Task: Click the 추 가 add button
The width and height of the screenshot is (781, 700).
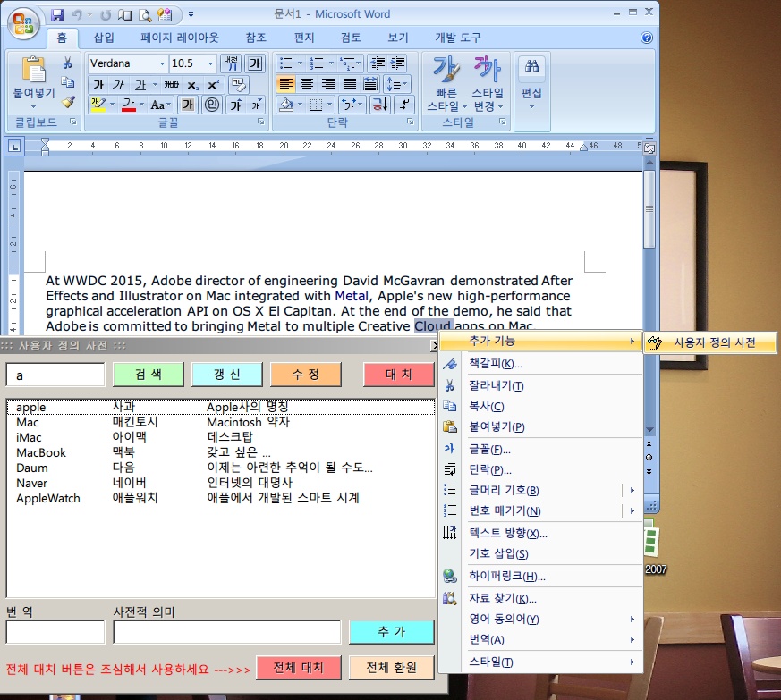Action: [x=392, y=632]
